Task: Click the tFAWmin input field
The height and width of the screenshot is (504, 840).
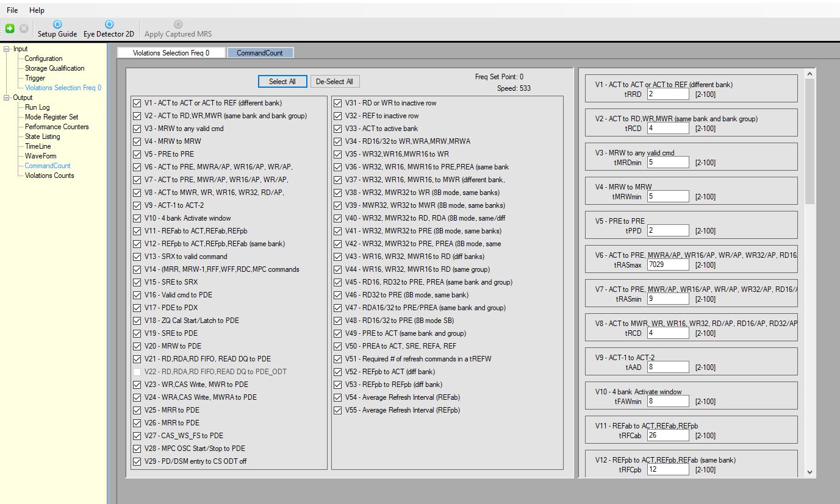Action: [668, 402]
